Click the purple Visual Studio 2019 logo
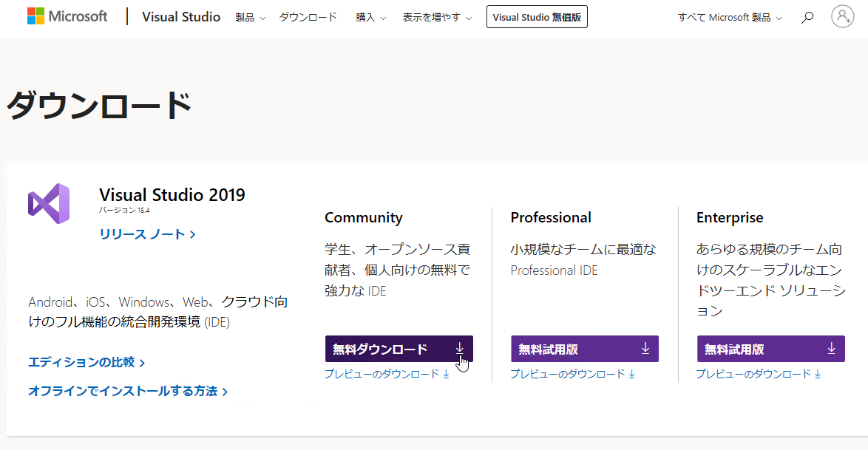The height and width of the screenshot is (450, 868). pos(50,203)
